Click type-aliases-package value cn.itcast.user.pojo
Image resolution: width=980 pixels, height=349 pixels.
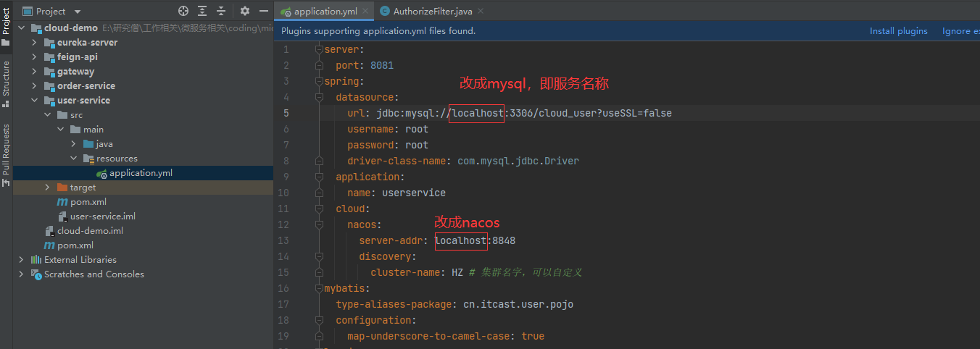(x=518, y=304)
